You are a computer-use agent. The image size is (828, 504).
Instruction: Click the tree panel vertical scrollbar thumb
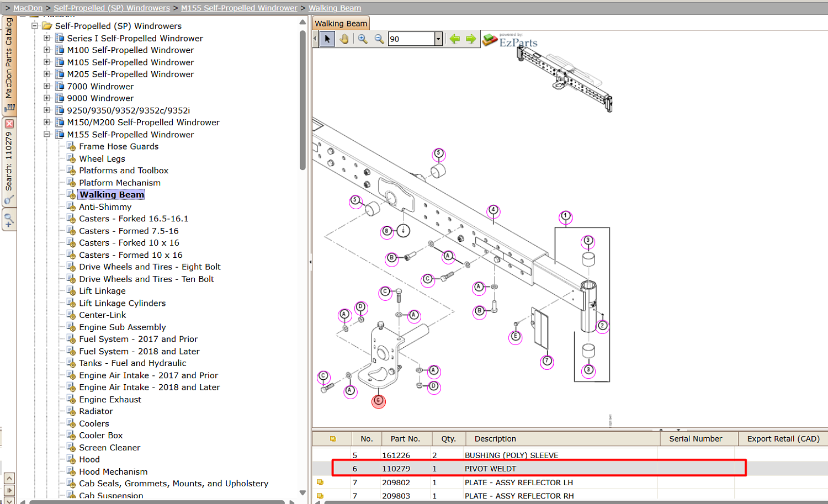tap(302, 100)
